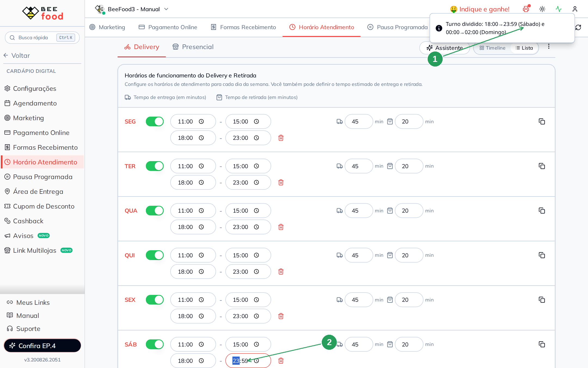Open clock picker for SEG 11:00 field
Viewport: 588px width, 368px height.
click(x=201, y=122)
